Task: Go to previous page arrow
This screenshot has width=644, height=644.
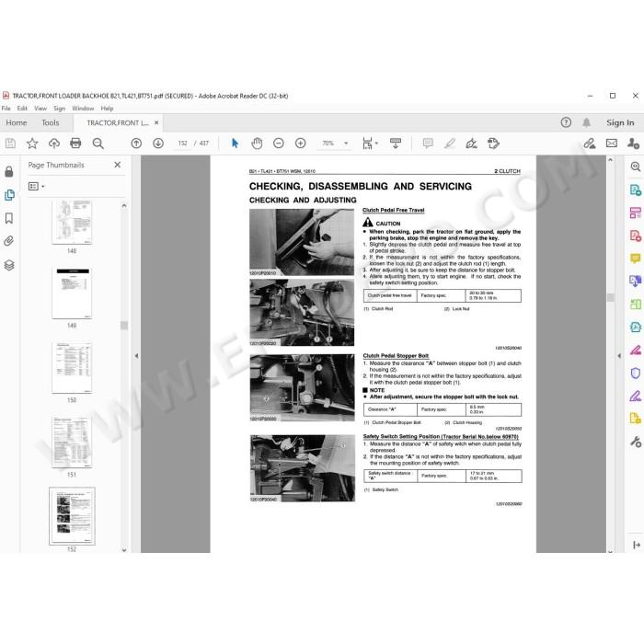Action: (136, 144)
